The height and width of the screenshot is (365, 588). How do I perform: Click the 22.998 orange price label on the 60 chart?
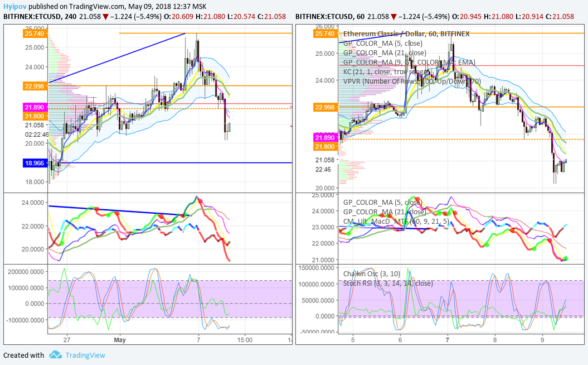325,107
